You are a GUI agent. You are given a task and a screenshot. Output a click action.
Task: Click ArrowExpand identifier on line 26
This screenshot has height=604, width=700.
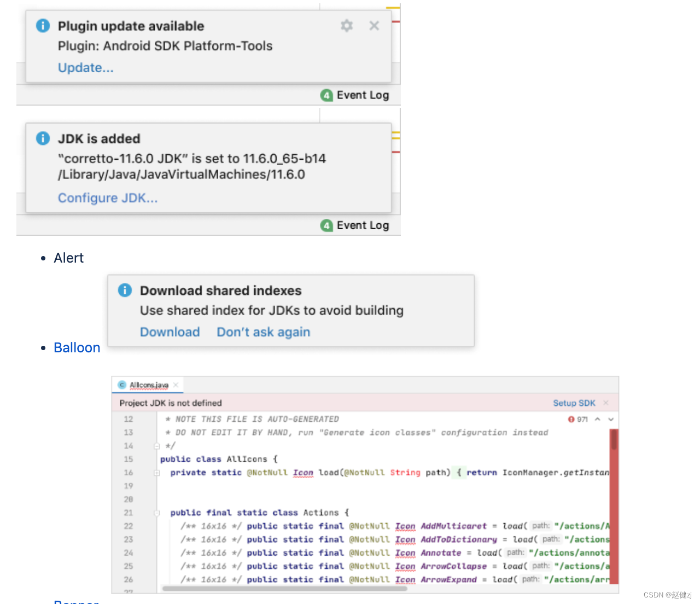pos(449,580)
